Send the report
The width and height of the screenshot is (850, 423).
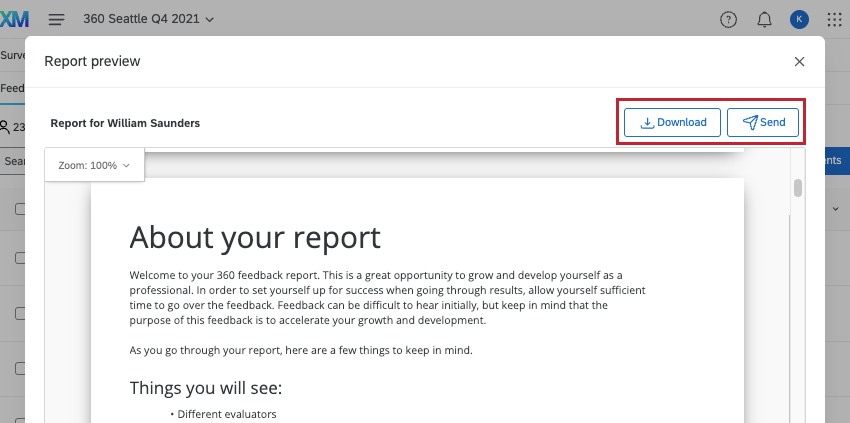(763, 123)
